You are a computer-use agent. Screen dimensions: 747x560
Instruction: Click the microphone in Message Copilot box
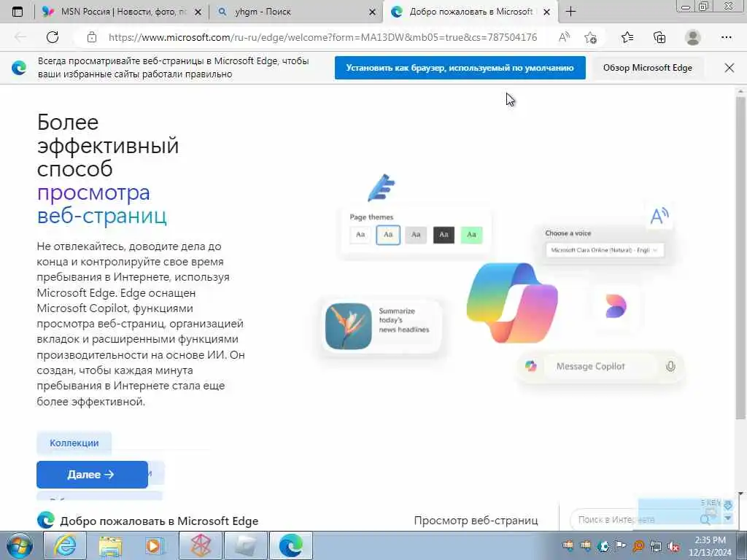pos(670,366)
